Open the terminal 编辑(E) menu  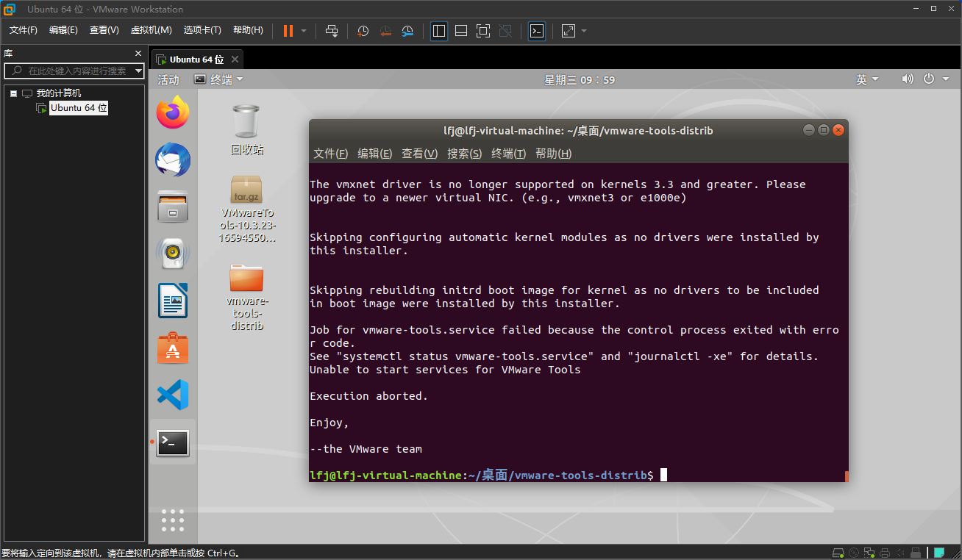tap(374, 154)
